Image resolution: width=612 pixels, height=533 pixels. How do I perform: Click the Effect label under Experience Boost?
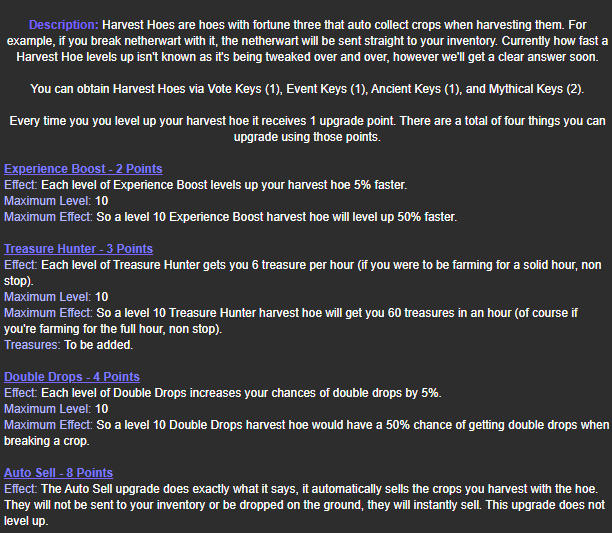pyautogui.click(x=21, y=185)
